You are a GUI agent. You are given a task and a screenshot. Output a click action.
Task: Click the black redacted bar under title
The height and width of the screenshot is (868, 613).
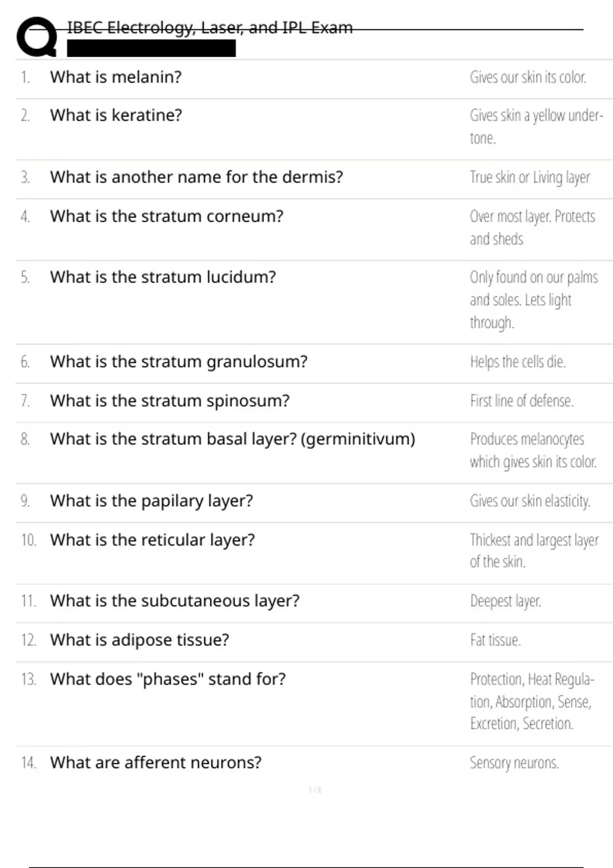click(x=151, y=49)
